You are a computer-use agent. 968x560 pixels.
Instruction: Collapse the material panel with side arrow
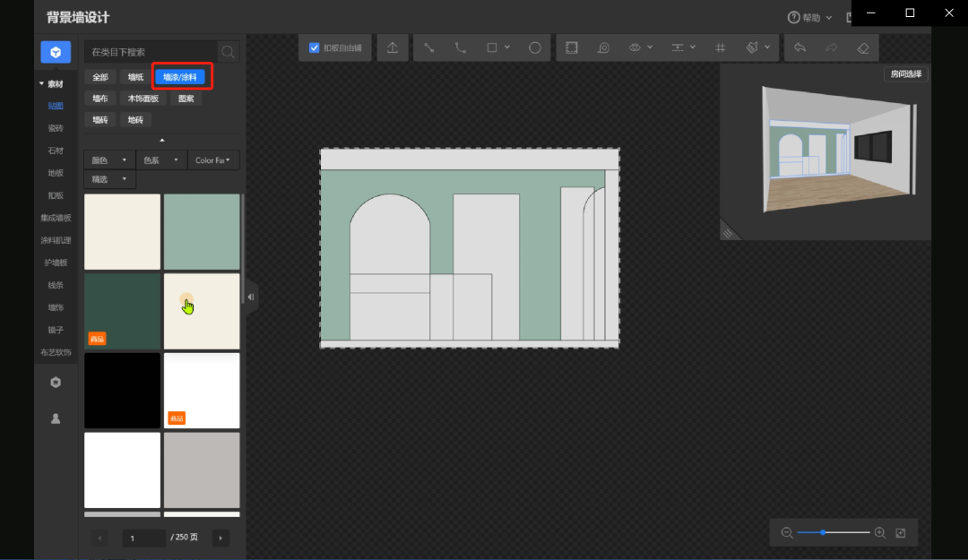251,297
